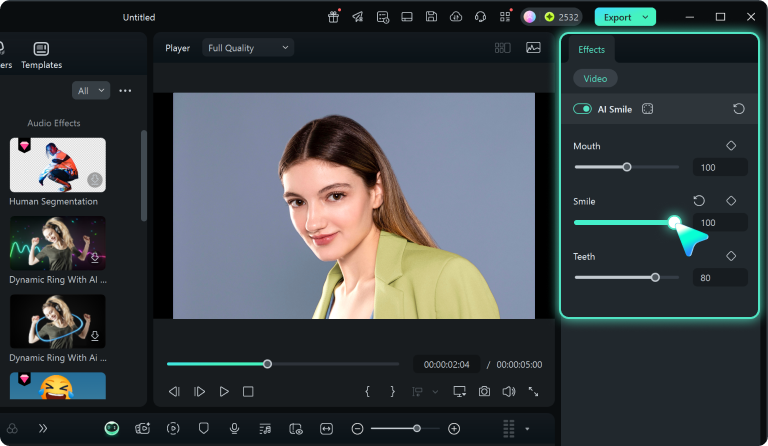
Task: Select the Human Segmentation effect thumbnail
Action: click(x=58, y=164)
